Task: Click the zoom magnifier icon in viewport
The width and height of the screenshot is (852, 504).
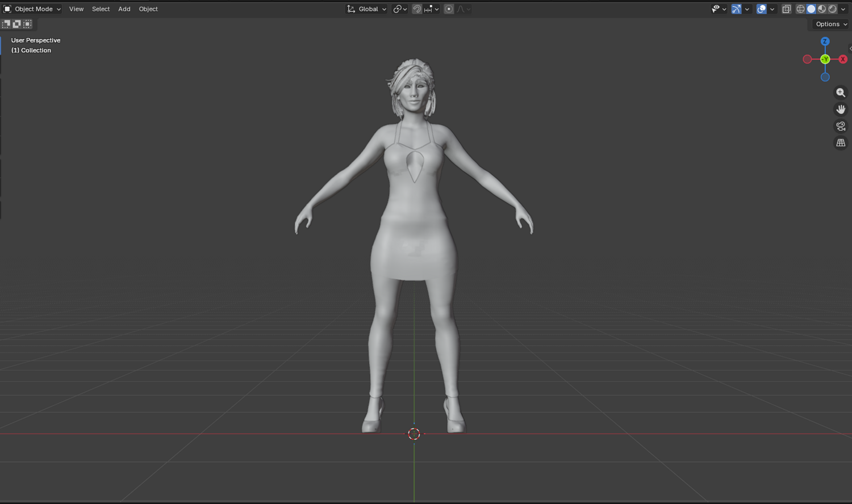Action: tap(841, 93)
